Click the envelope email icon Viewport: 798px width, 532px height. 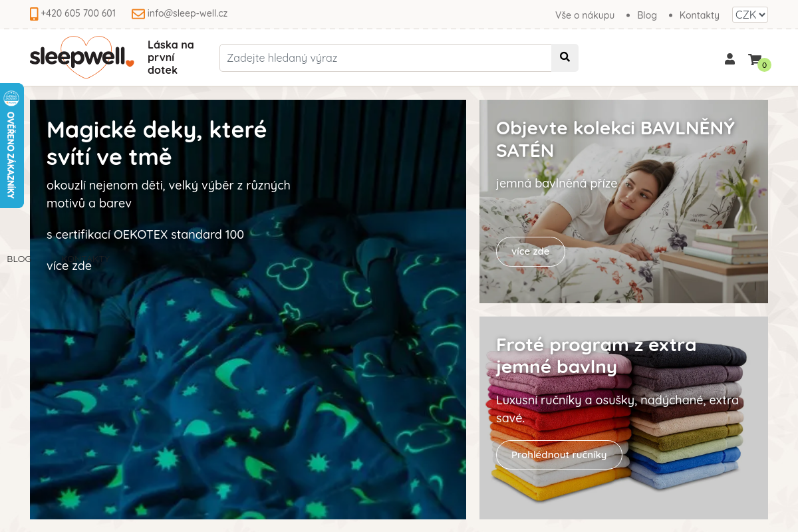tap(138, 14)
